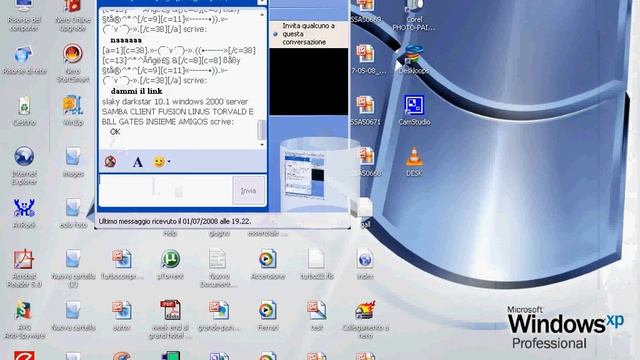This screenshot has height=360, width=640.
Task: Open the Collegamento a nero shortcut
Action: (x=365, y=320)
